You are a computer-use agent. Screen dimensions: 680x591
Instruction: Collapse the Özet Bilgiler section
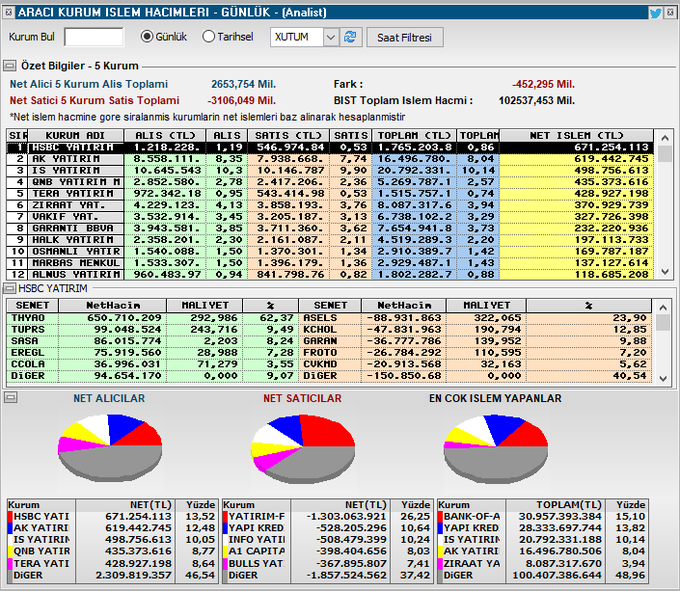10,66
